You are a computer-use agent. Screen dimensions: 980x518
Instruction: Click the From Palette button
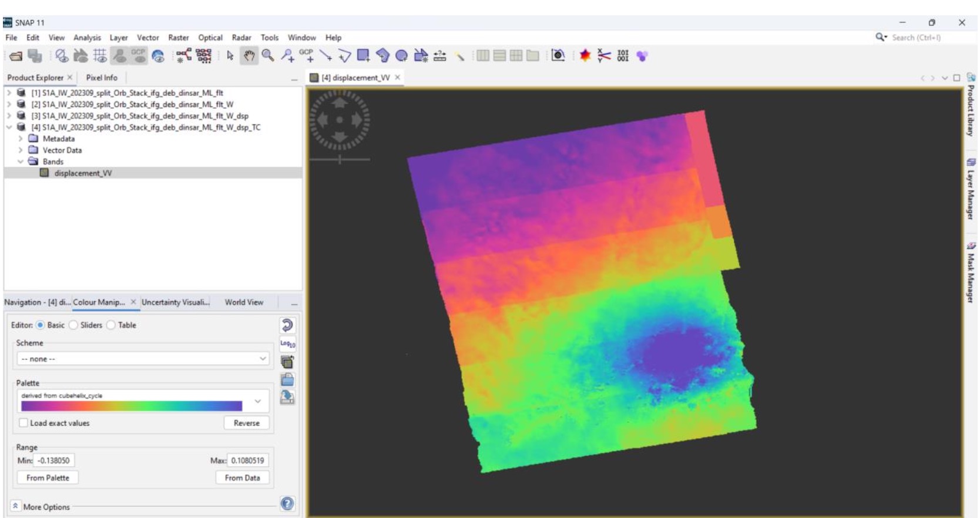pyautogui.click(x=48, y=478)
